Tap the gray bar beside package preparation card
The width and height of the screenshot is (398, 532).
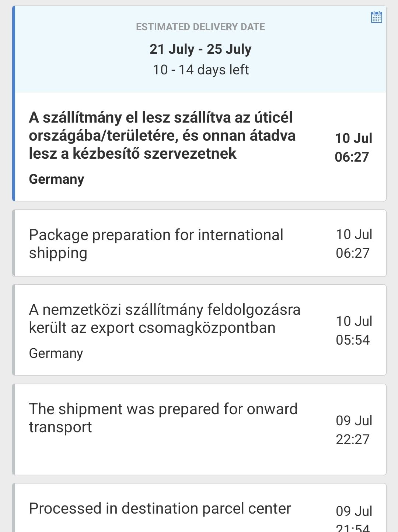point(14,243)
